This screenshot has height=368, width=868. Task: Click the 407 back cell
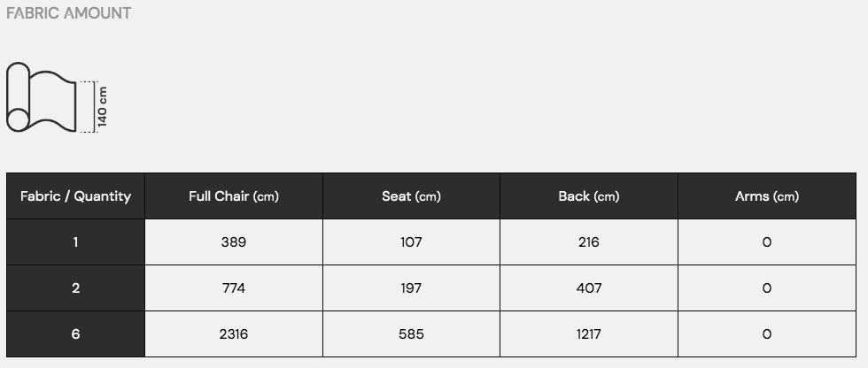[x=588, y=288]
